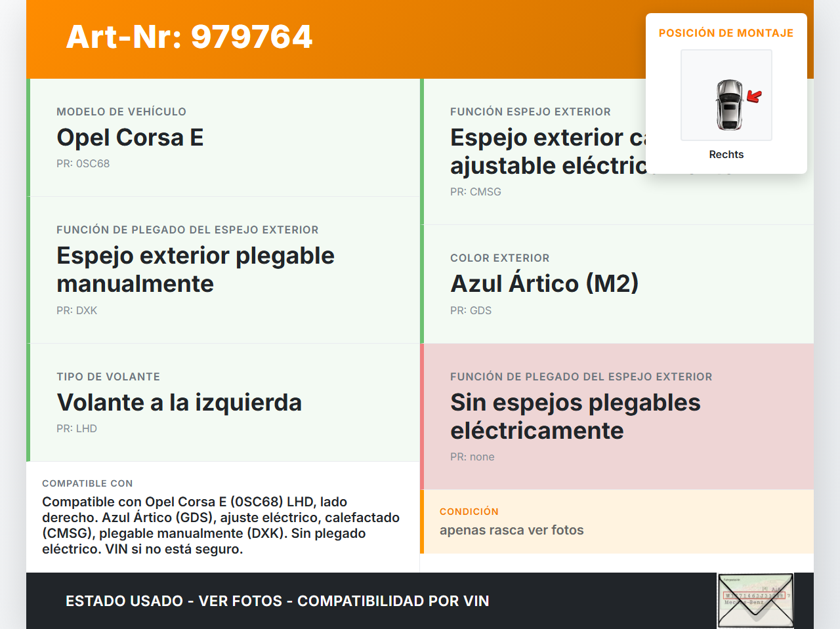This screenshot has height=629, width=840.
Task: Click the car mounting position image
Action: pos(726,95)
